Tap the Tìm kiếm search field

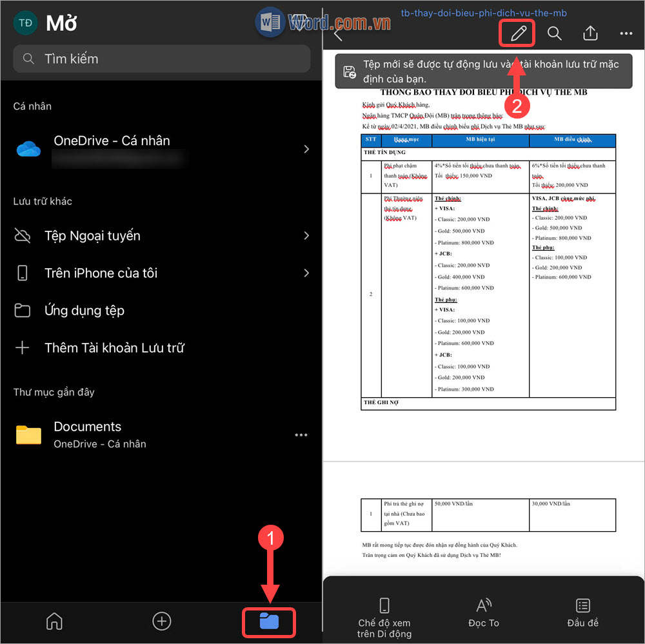pos(162,59)
